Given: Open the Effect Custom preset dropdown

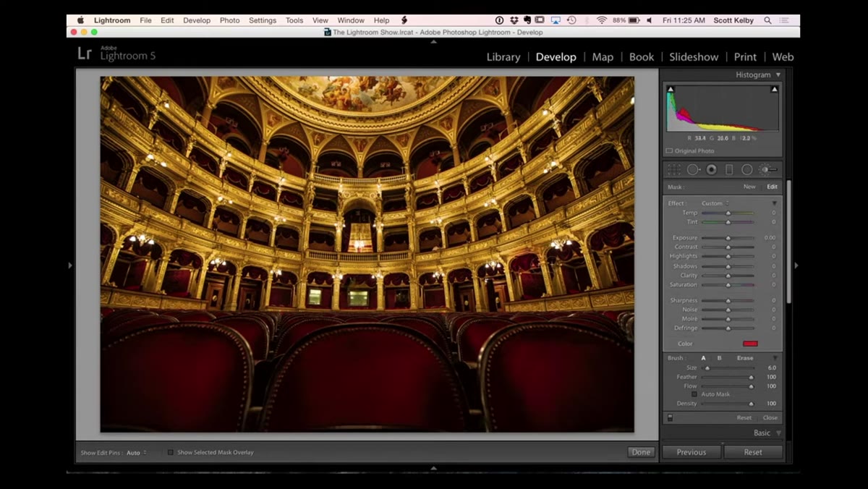Looking at the screenshot, I should 715,203.
